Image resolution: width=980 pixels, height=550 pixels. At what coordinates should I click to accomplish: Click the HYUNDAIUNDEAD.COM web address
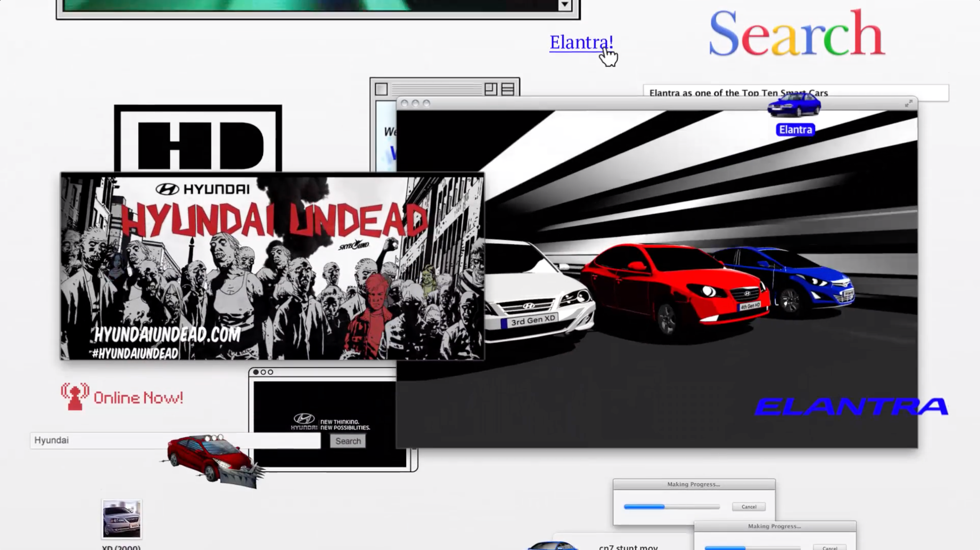pyautogui.click(x=167, y=334)
